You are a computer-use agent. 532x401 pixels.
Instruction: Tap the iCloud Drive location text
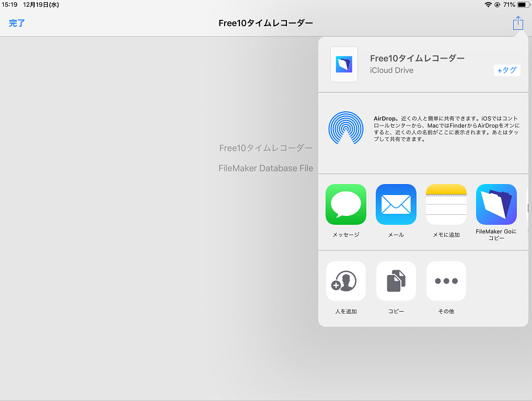(391, 70)
